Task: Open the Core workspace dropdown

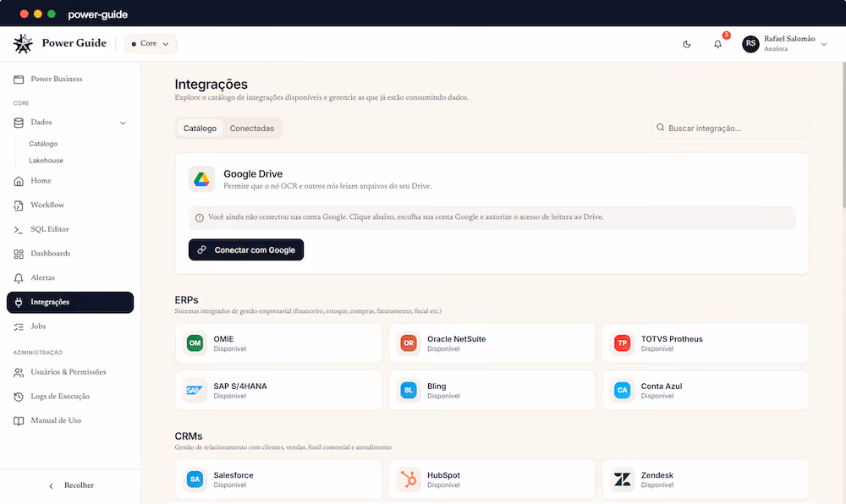Action: click(x=151, y=44)
